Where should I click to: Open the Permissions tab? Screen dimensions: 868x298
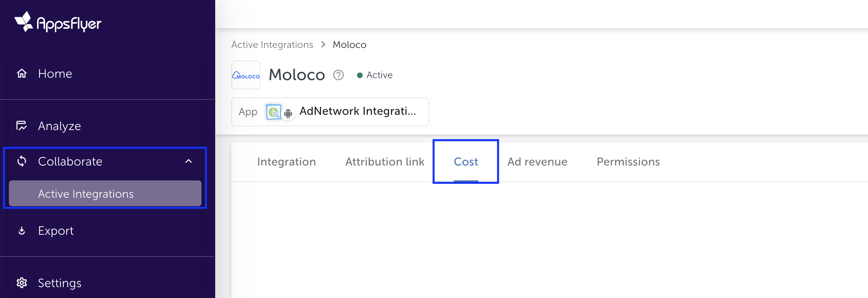pyautogui.click(x=628, y=161)
